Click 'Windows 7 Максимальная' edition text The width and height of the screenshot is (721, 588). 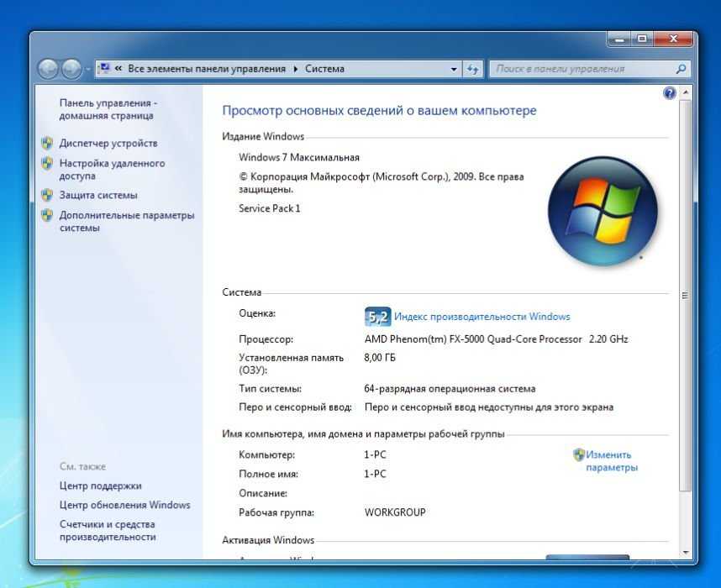[x=299, y=158]
